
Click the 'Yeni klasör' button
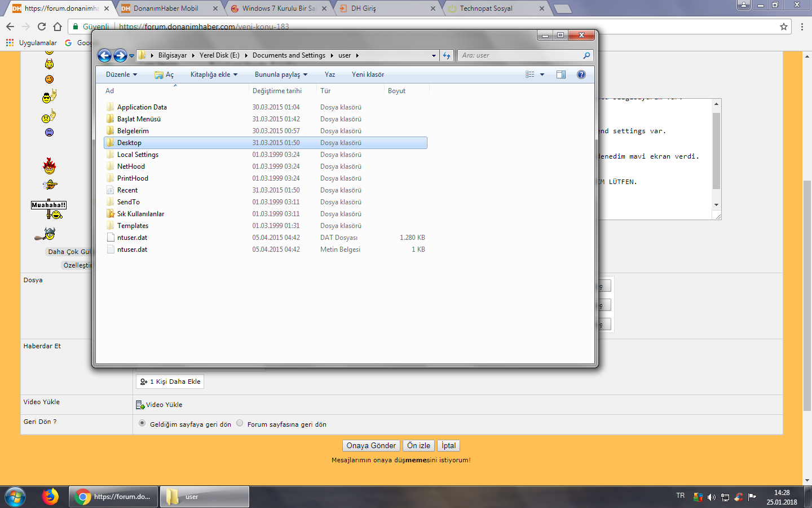click(x=368, y=75)
